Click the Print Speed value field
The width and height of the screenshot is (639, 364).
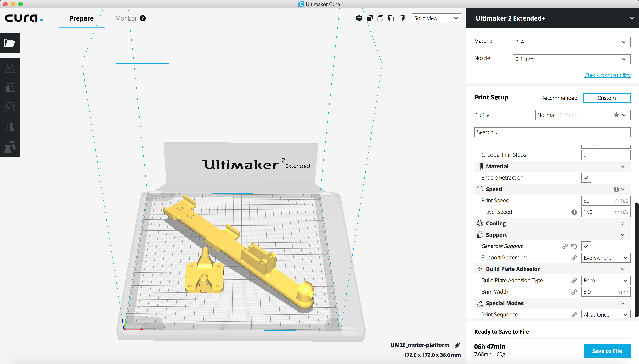tap(606, 200)
